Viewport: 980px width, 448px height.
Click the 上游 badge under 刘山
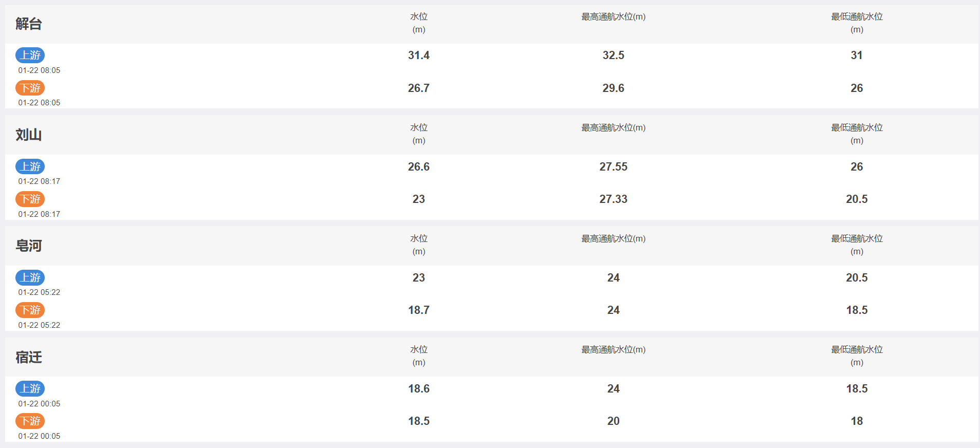click(x=30, y=166)
